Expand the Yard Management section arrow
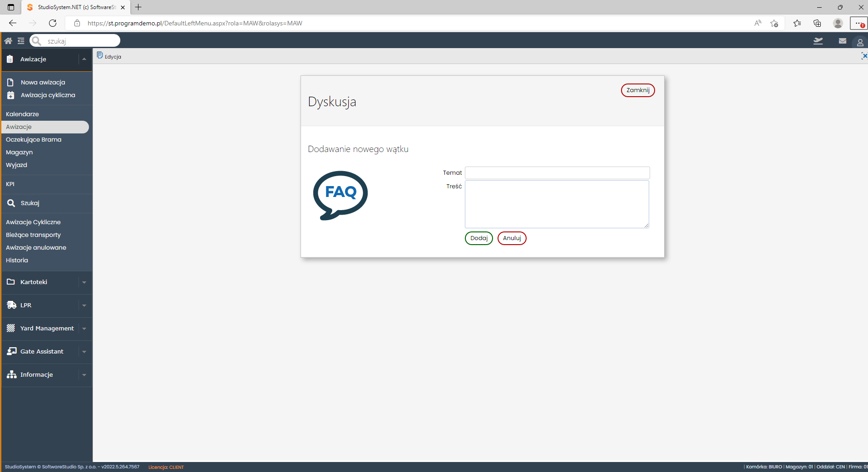The height and width of the screenshot is (472, 868). [x=84, y=329]
